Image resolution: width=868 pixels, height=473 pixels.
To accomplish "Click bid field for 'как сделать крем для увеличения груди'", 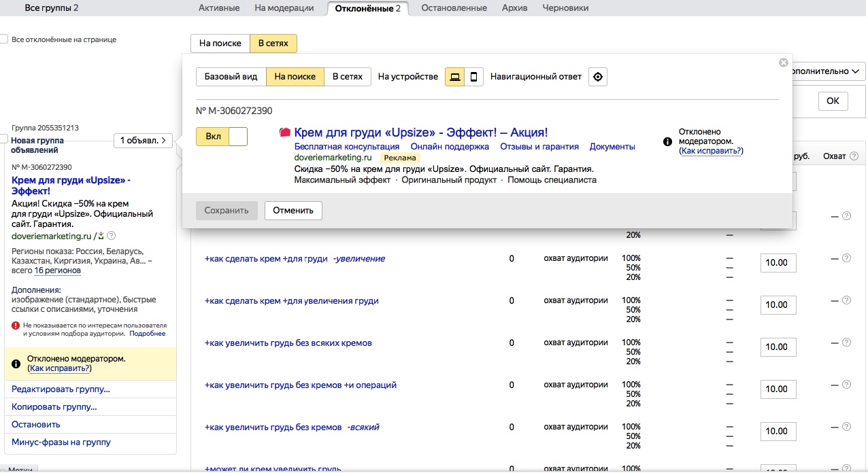I will pyautogui.click(x=778, y=305).
